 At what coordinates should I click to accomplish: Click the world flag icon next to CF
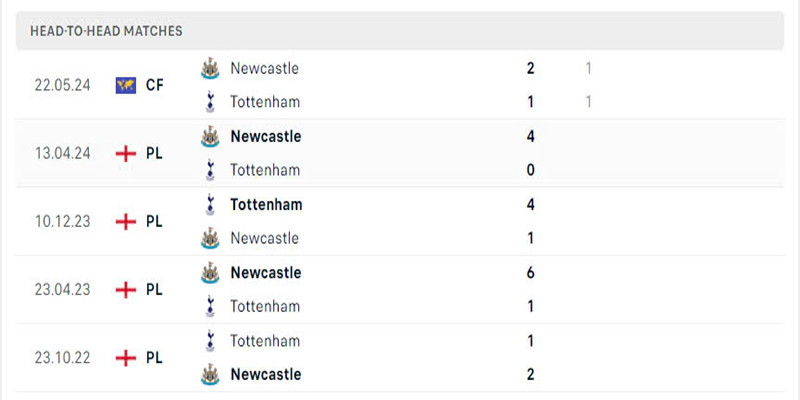click(126, 85)
